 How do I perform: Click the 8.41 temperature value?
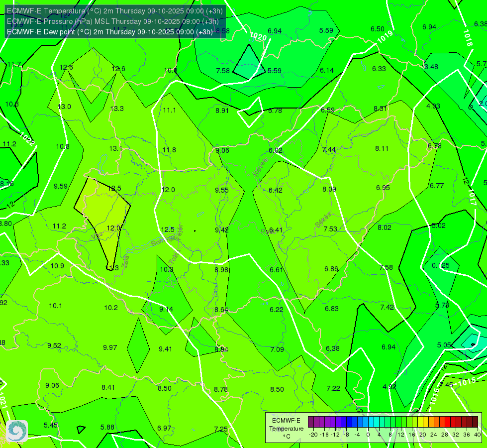click(x=108, y=387)
